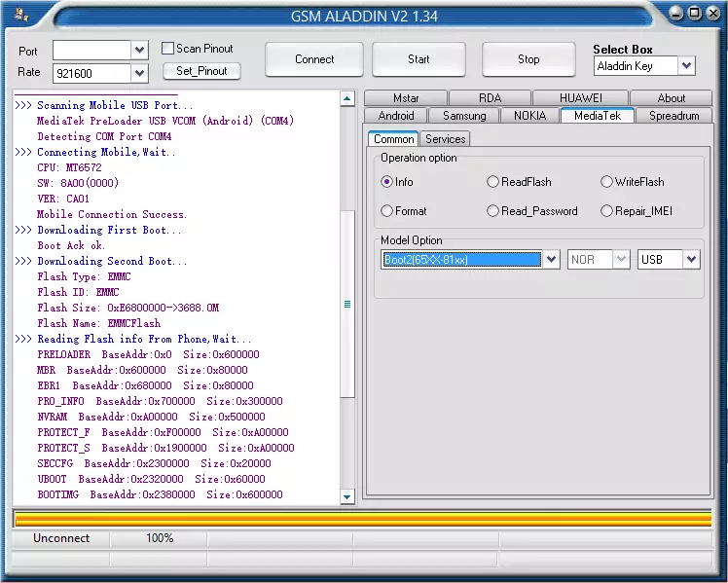Click the Stop button

(528, 59)
